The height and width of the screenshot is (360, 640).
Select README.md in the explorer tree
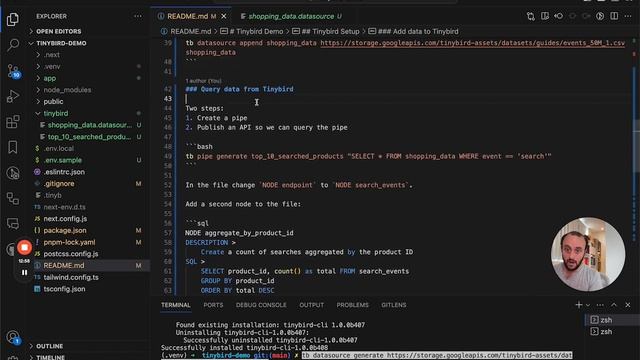click(64, 266)
